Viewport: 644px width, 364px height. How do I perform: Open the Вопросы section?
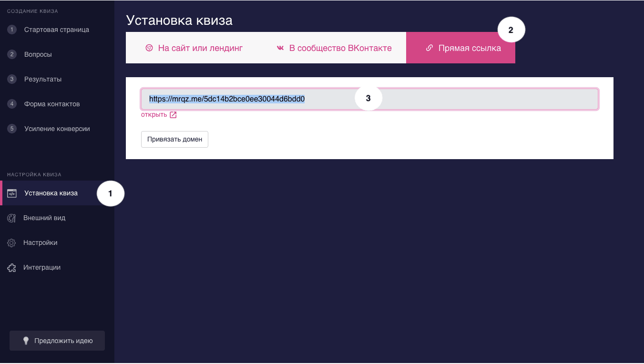point(38,54)
